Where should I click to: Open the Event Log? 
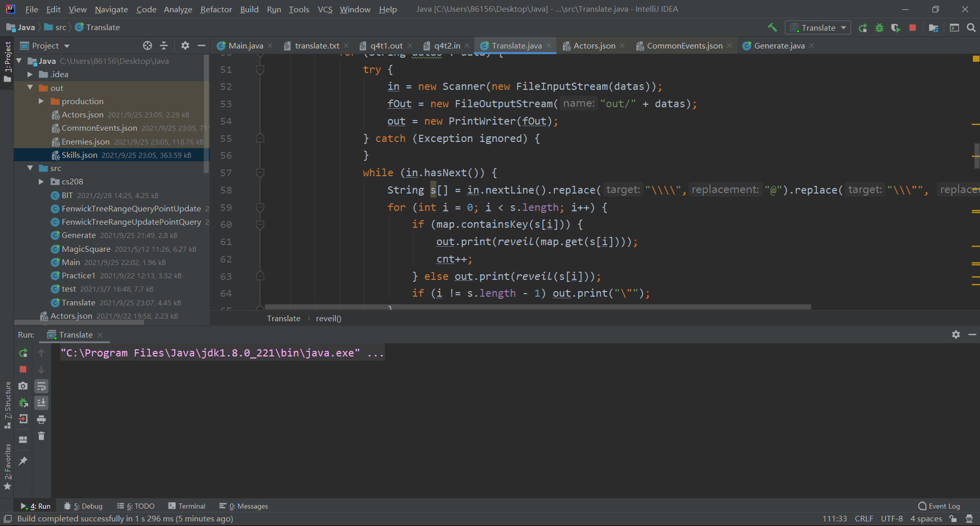pyautogui.click(x=939, y=506)
